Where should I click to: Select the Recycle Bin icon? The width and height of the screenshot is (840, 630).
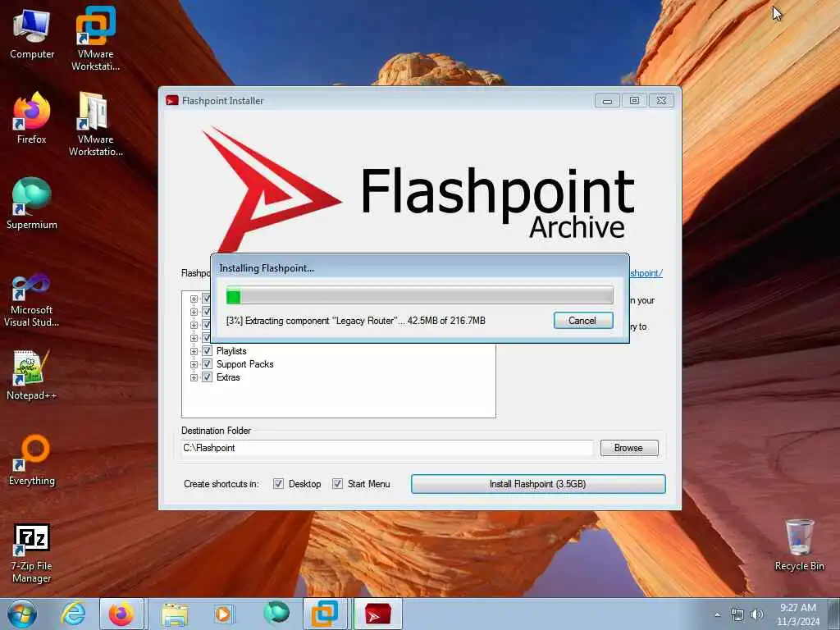pyautogui.click(x=799, y=545)
